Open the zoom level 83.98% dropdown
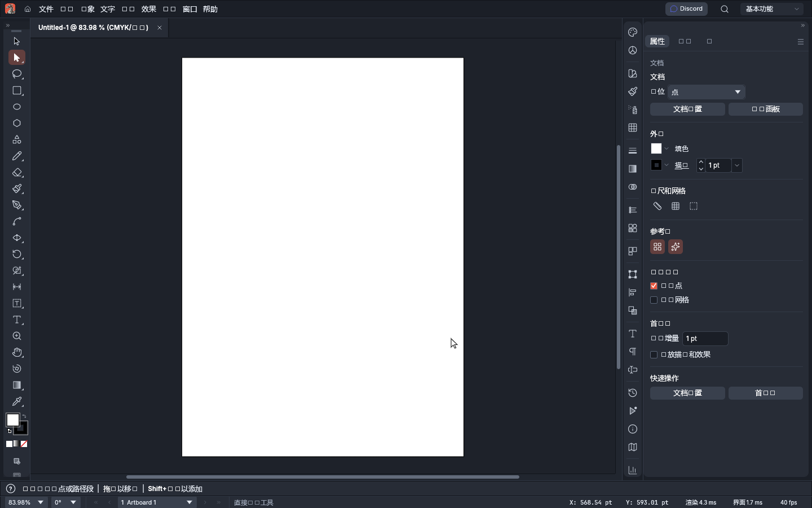812x508 pixels. (26, 502)
